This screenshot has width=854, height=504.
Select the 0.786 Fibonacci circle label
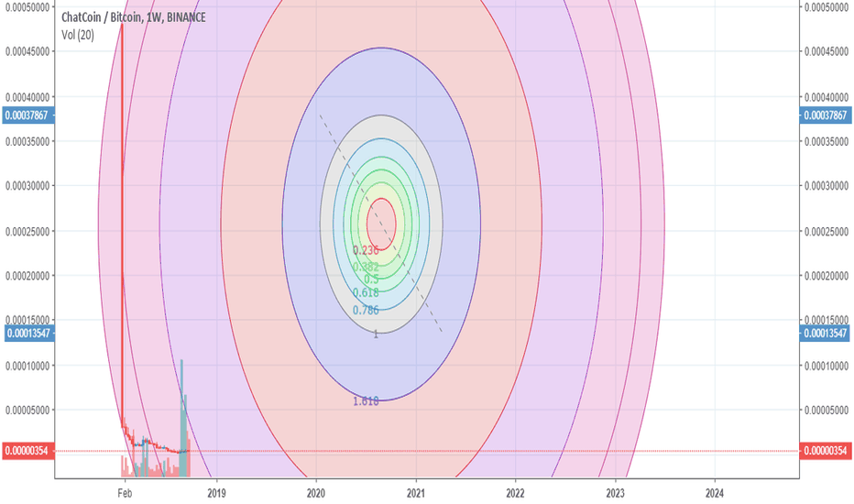coord(366,310)
